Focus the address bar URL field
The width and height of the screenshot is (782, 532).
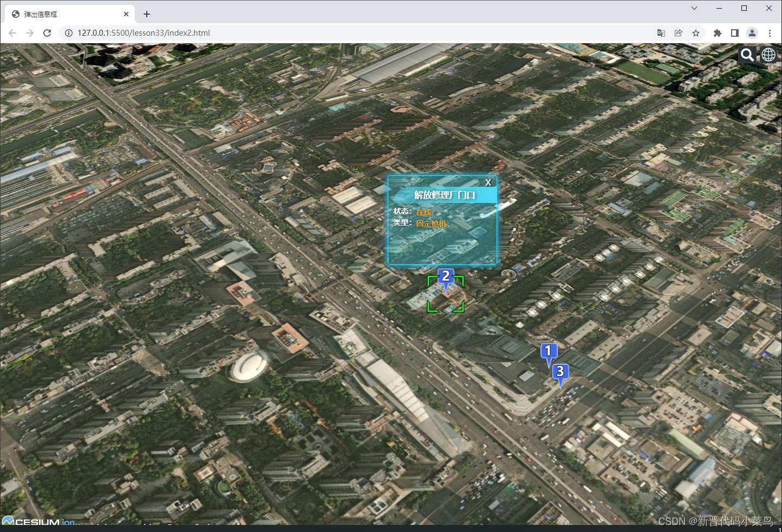(x=357, y=33)
